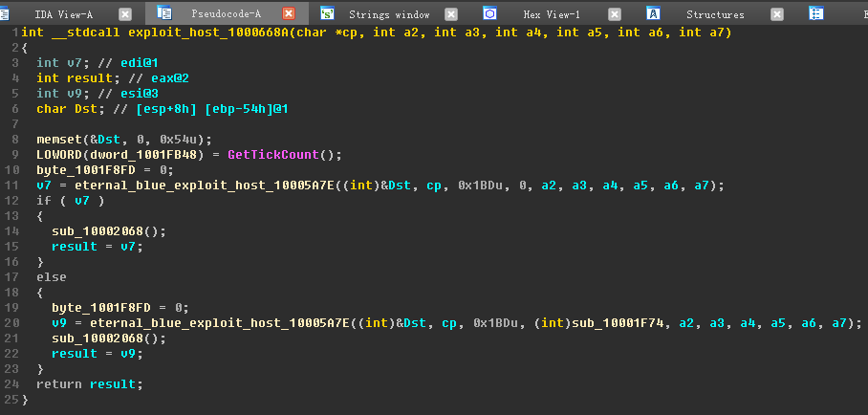Image resolution: width=868 pixels, height=415 pixels.
Task: Click eternal_blue_exploit_host_10005A7E on line 11
Action: coord(205,186)
